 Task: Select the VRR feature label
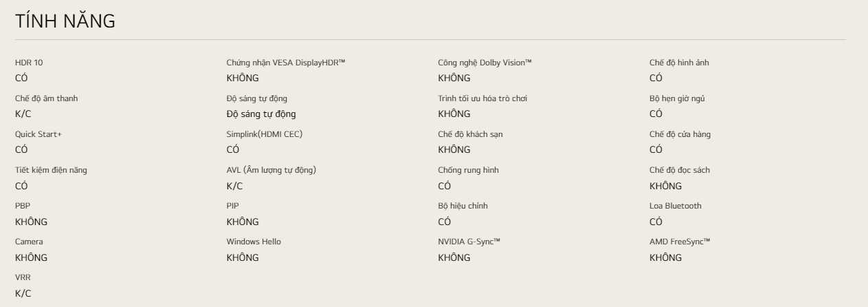click(x=23, y=277)
